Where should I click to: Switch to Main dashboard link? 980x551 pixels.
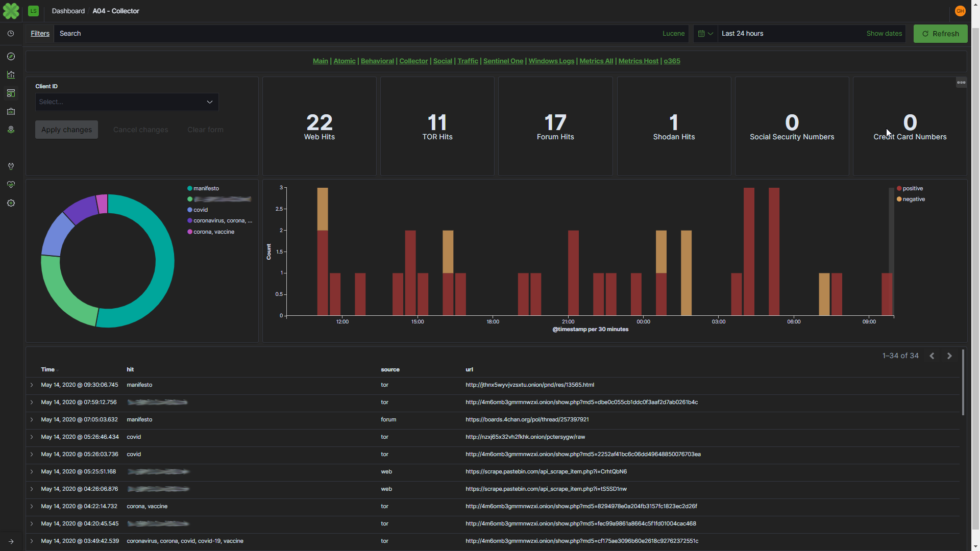[321, 61]
